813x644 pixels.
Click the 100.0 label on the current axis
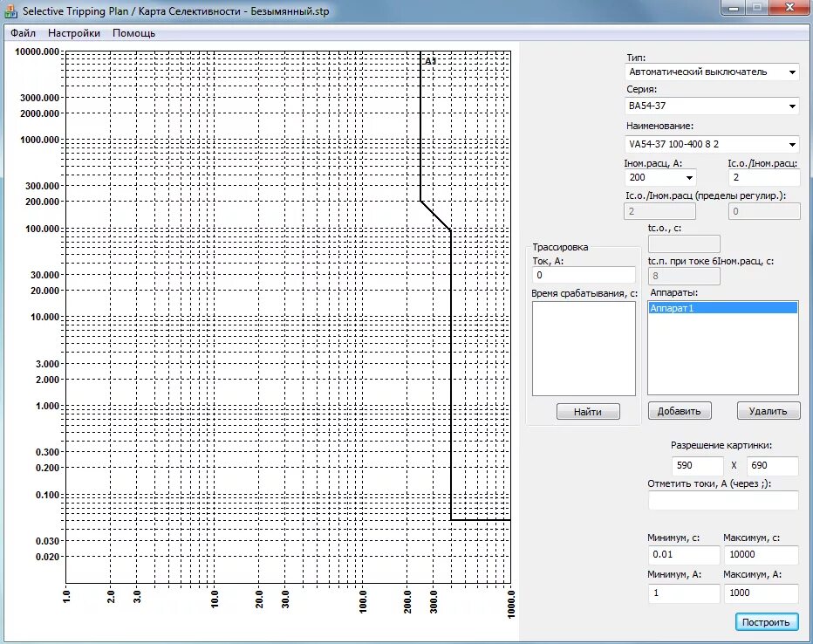(363, 601)
